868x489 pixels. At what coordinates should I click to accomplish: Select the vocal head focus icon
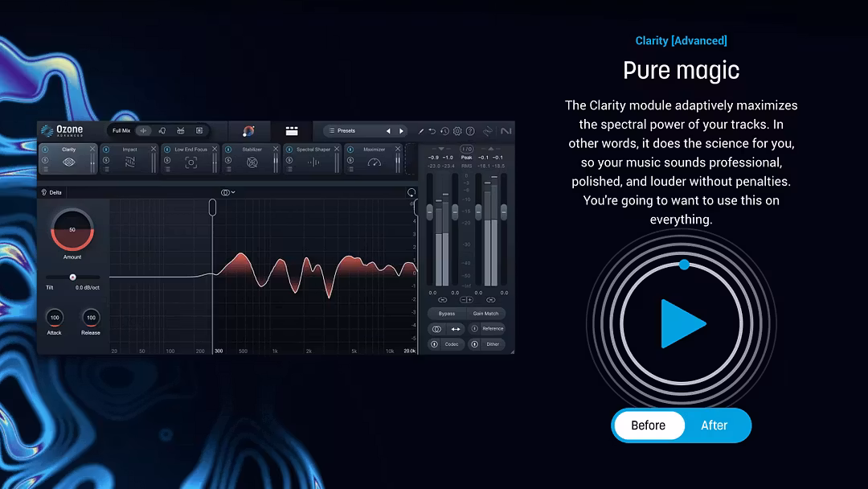[162, 131]
